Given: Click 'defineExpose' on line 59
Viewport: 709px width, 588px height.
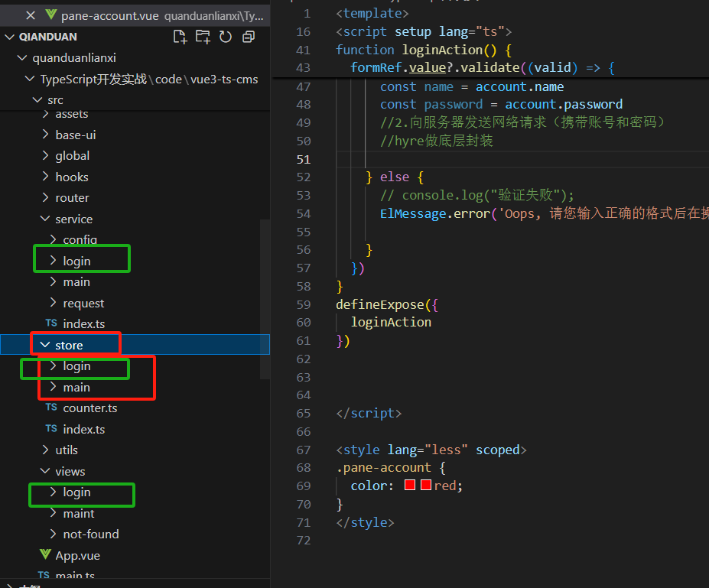Looking at the screenshot, I should [380, 304].
